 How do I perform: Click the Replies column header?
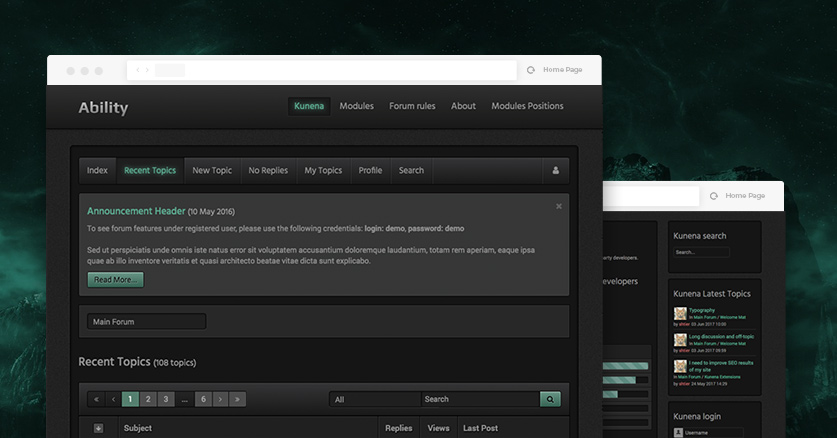(399, 428)
